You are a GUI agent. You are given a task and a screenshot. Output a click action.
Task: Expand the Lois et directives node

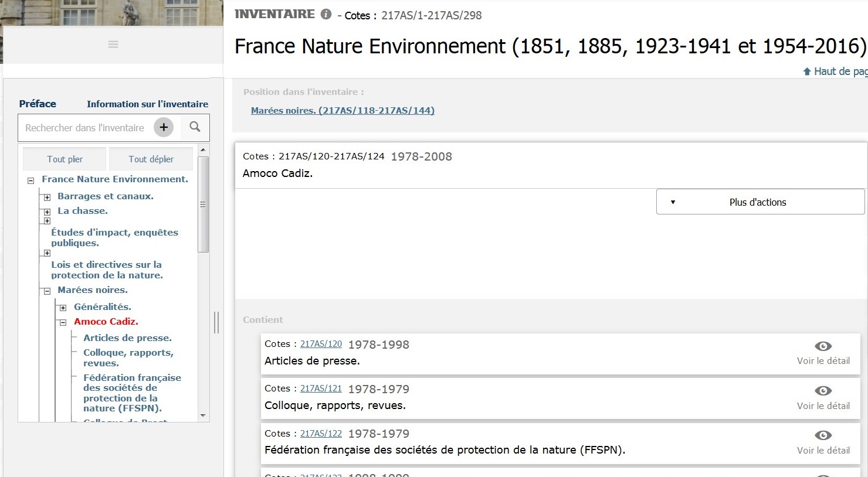pyautogui.click(x=47, y=253)
